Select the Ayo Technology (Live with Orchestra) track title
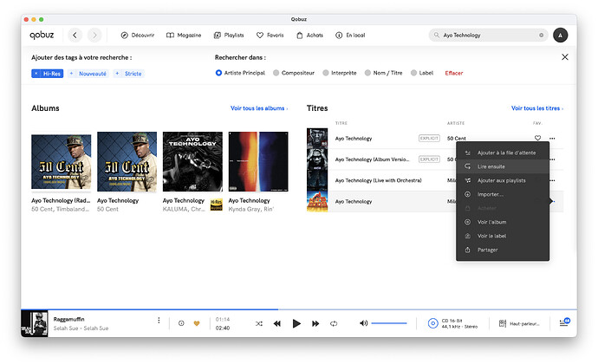 pos(379,180)
